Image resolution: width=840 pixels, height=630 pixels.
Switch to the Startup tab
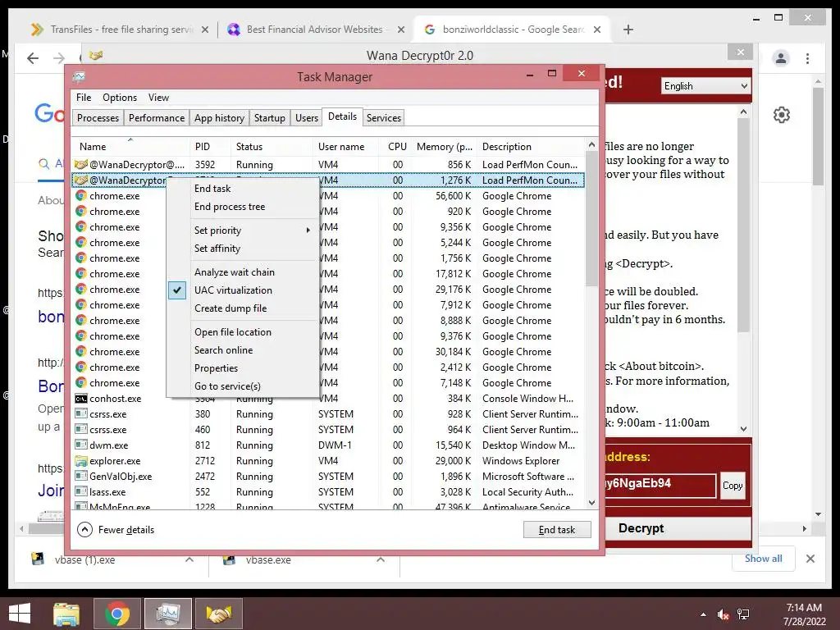click(x=269, y=118)
